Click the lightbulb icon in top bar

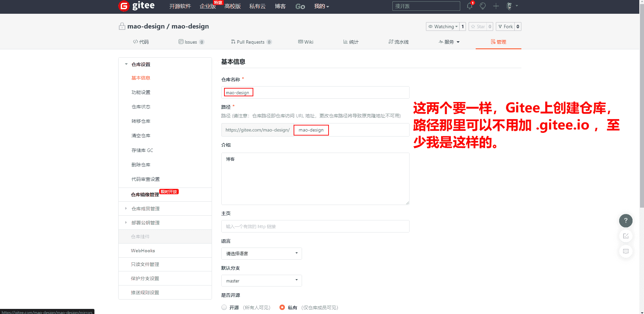tap(483, 6)
